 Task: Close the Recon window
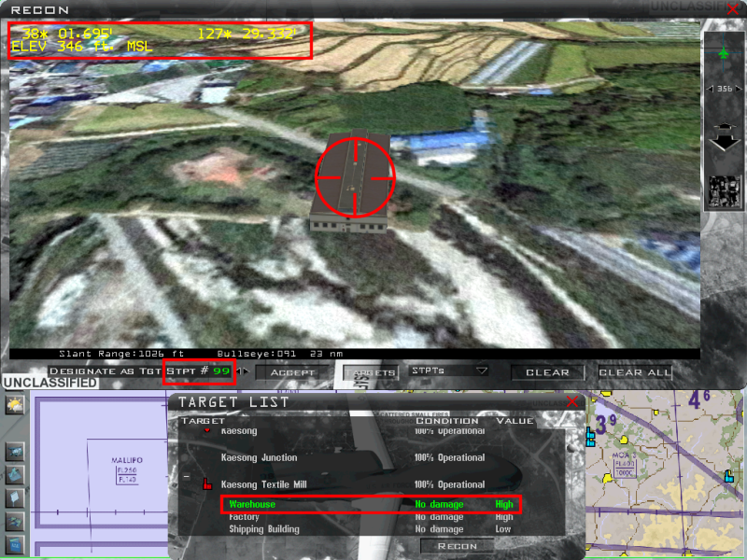coord(733,8)
